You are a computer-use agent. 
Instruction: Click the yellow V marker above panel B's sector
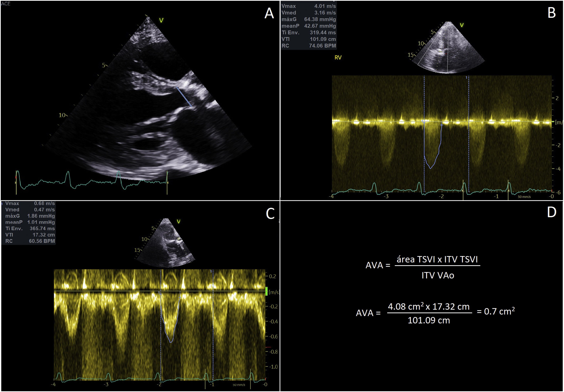click(x=462, y=25)
